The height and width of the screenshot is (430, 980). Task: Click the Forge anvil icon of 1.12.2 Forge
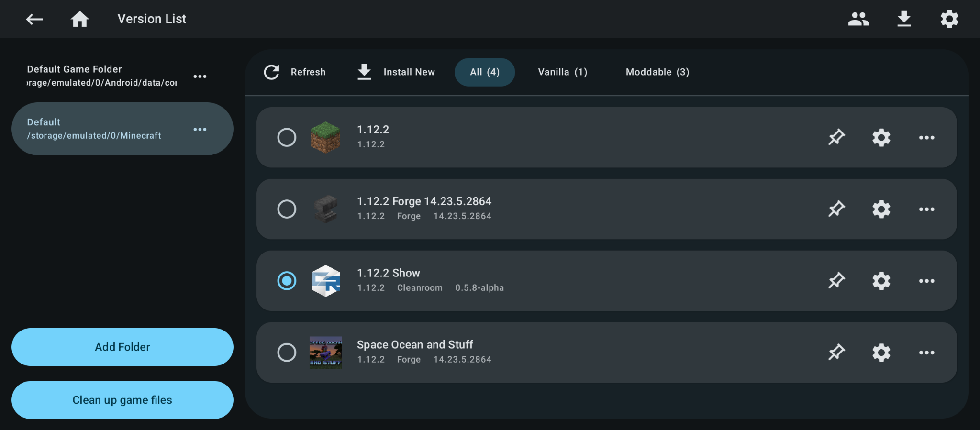[325, 209]
